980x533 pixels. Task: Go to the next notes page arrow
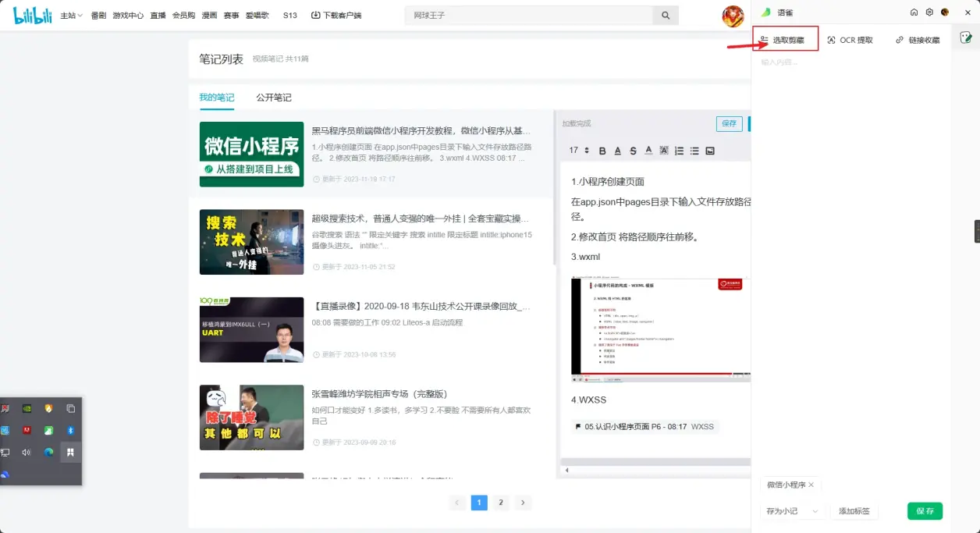tap(524, 503)
